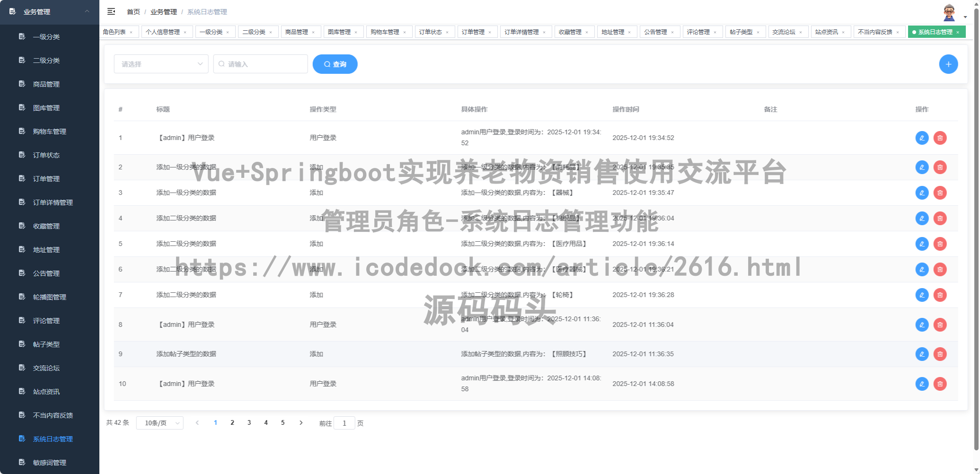Edit the last row's admin login log
Screen dimensions: 980x474
[x=922, y=384]
